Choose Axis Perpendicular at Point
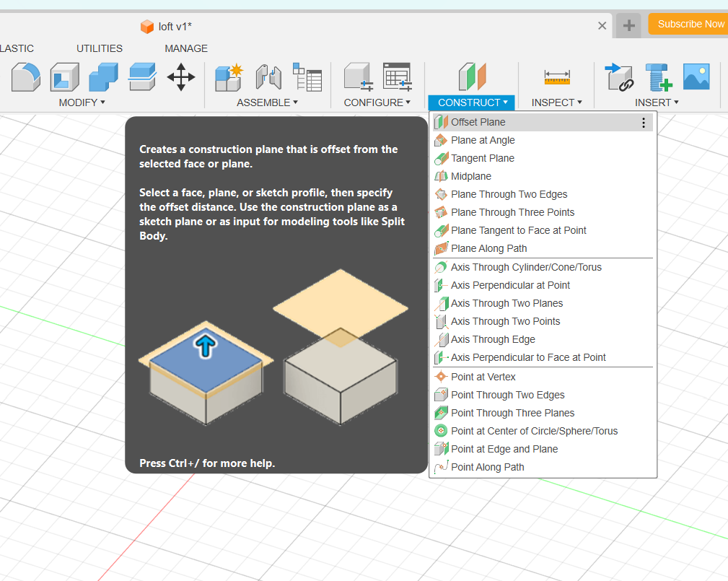The image size is (728, 581). point(543,285)
